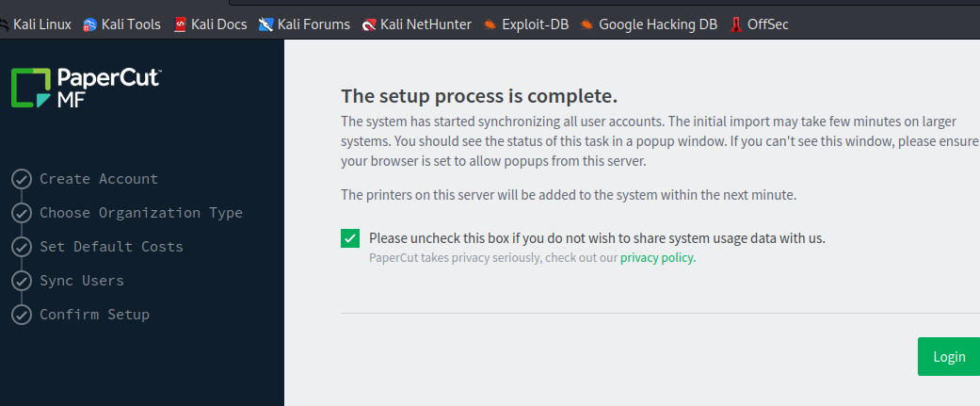The height and width of the screenshot is (406, 980).
Task: Click the PaperCut MF logo
Action: click(x=87, y=87)
